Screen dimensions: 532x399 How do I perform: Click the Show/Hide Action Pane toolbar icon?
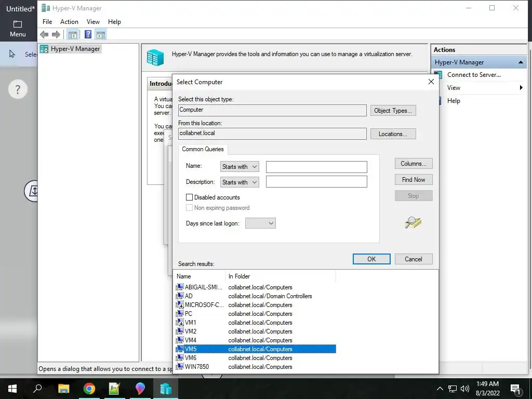coord(101,34)
